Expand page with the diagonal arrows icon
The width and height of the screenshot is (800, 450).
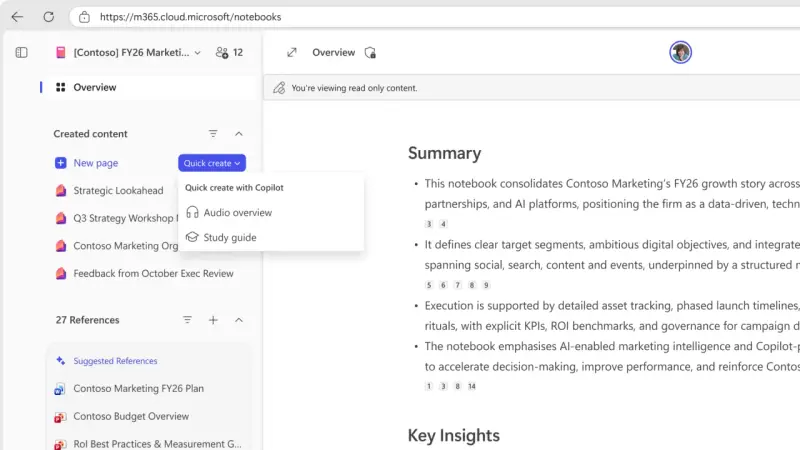pos(291,53)
